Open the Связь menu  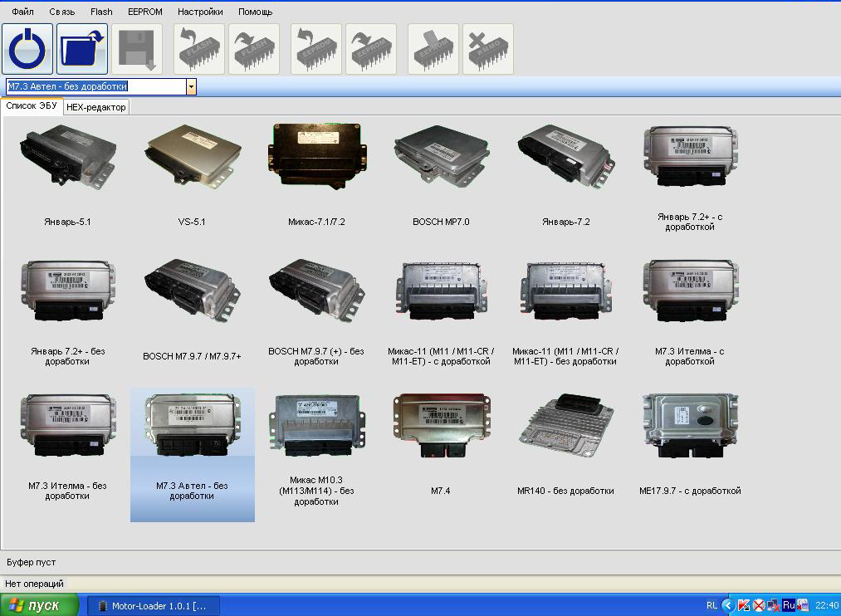(x=61, y=12)
